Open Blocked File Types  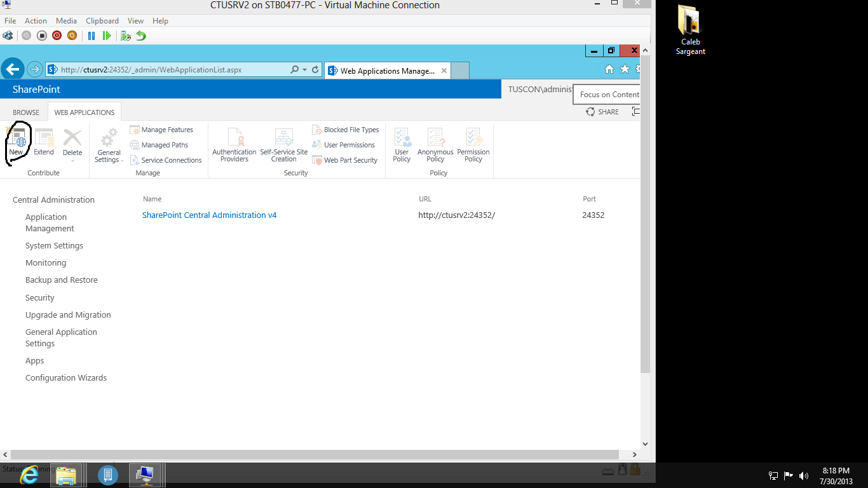pos(346,130)
